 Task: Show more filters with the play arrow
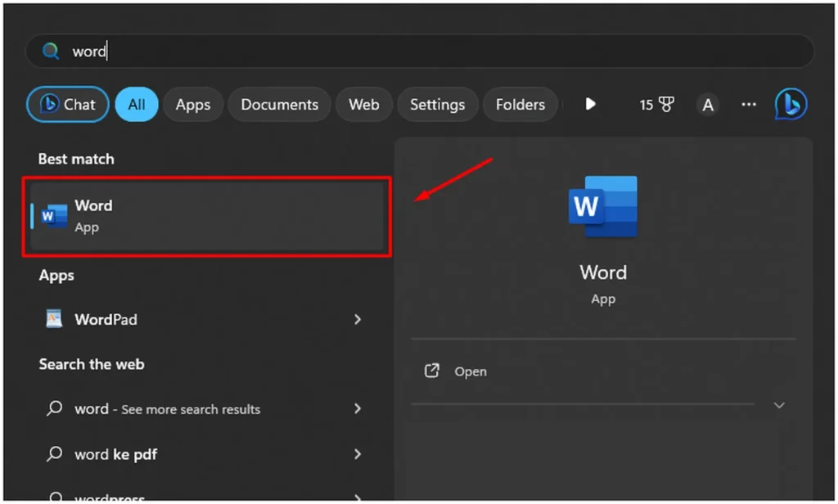[590, 104]
